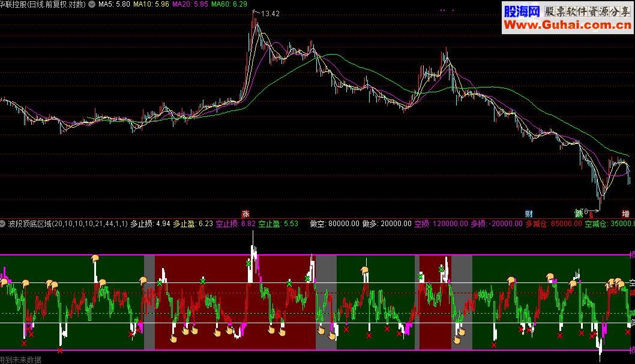
Task: Click the 多止盈: 6.23 value
Action: (x=193, y=224)
